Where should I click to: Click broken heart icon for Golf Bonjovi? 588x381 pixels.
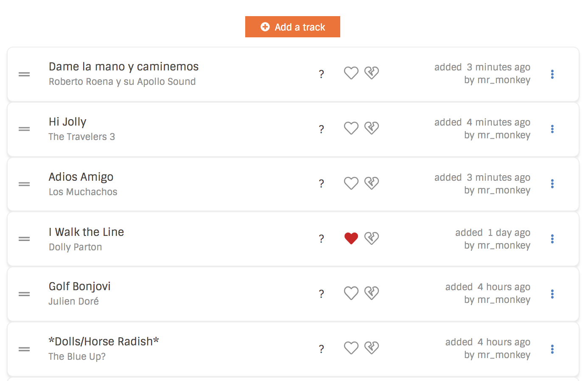click(x=372, y=293)
